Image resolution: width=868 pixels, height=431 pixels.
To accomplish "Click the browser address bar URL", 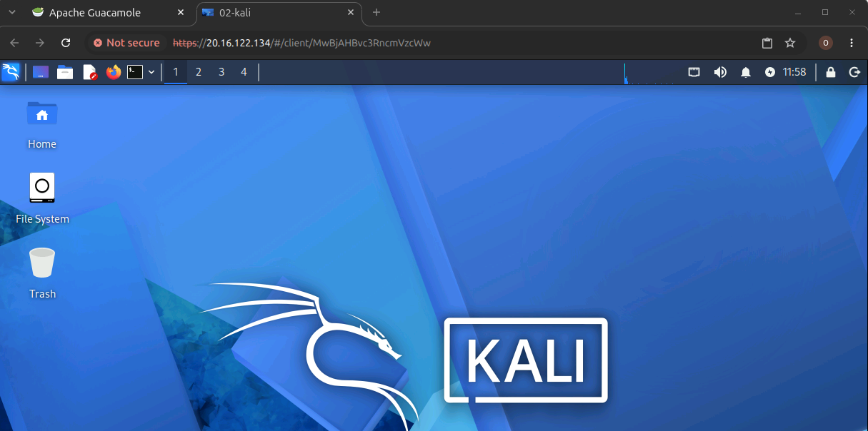I will (302, 43).
